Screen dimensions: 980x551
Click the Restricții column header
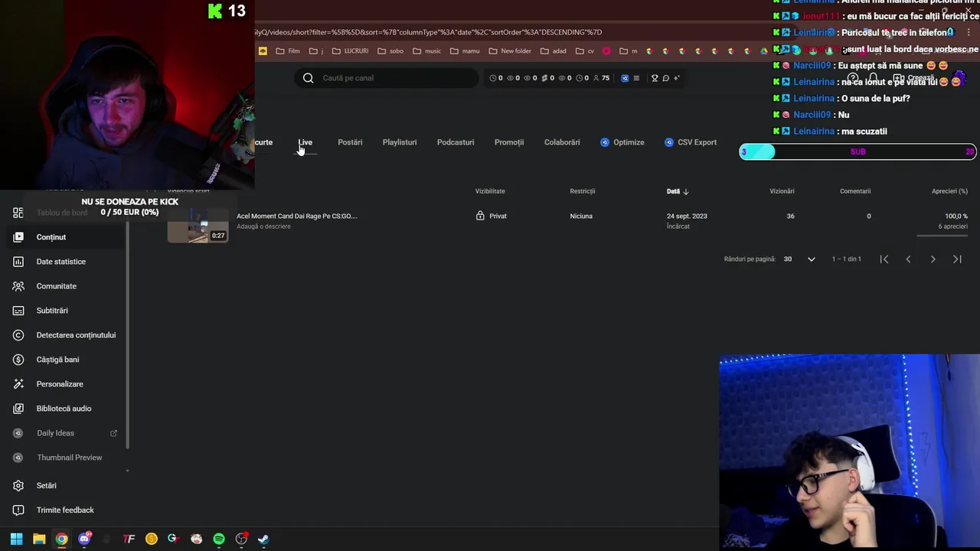[x=583, y=191]
